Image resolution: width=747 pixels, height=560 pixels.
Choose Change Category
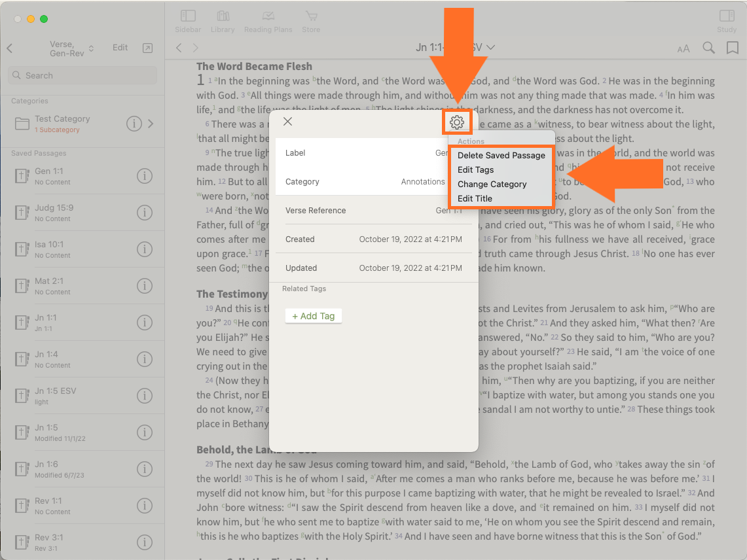coord(501,184)
